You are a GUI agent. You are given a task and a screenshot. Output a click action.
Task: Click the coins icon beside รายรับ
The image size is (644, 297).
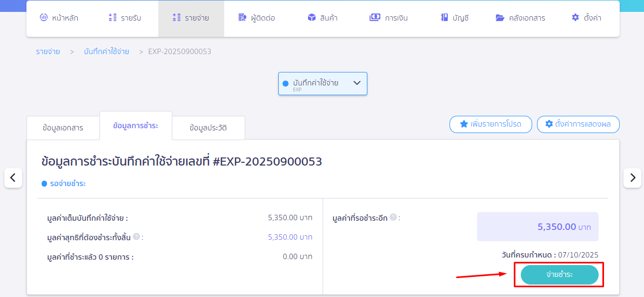112,18
